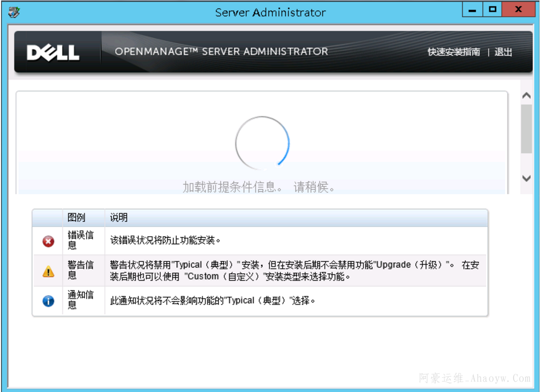This screenshot has width=540, height=392.
Task: Click the yellow warning legend icon
Action: (x=48, y=271)
